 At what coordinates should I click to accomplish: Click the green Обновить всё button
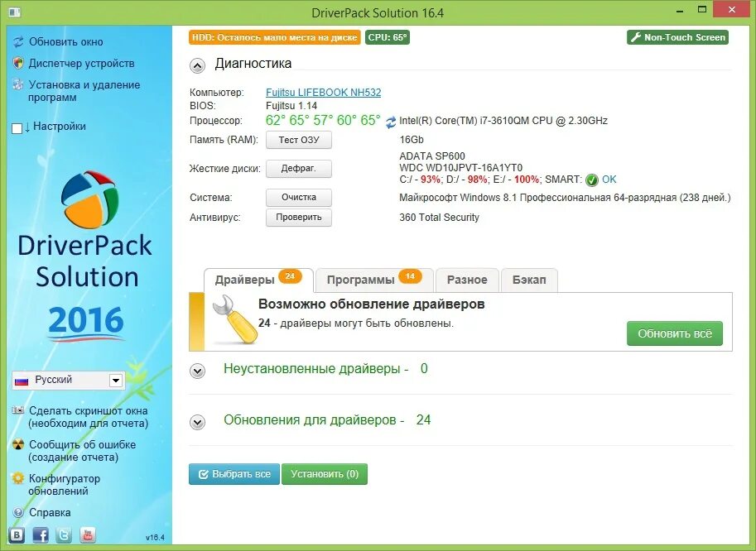(x=675, y=333)
